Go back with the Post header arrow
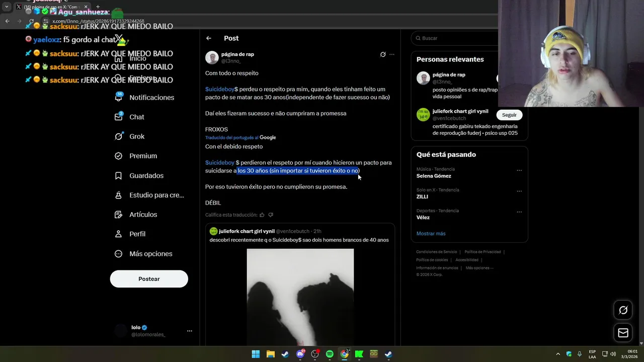The height and width of the screenshot is (362, 644). [209, 38]
